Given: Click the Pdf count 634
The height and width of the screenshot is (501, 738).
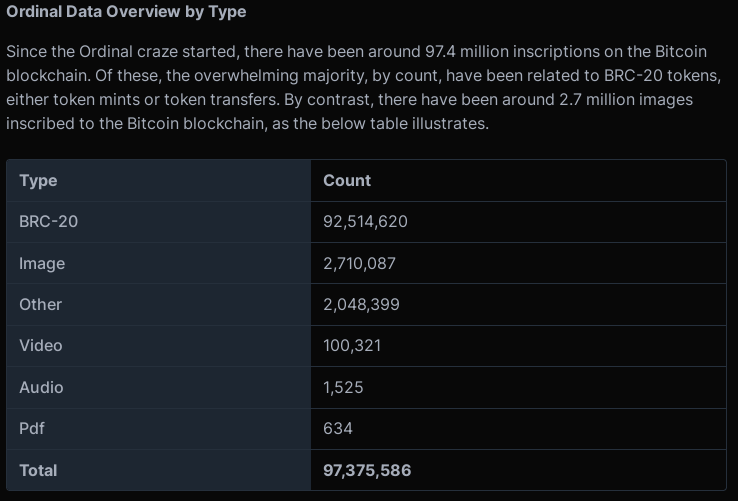Looking at the screenshot, I should tap(338, 428).
